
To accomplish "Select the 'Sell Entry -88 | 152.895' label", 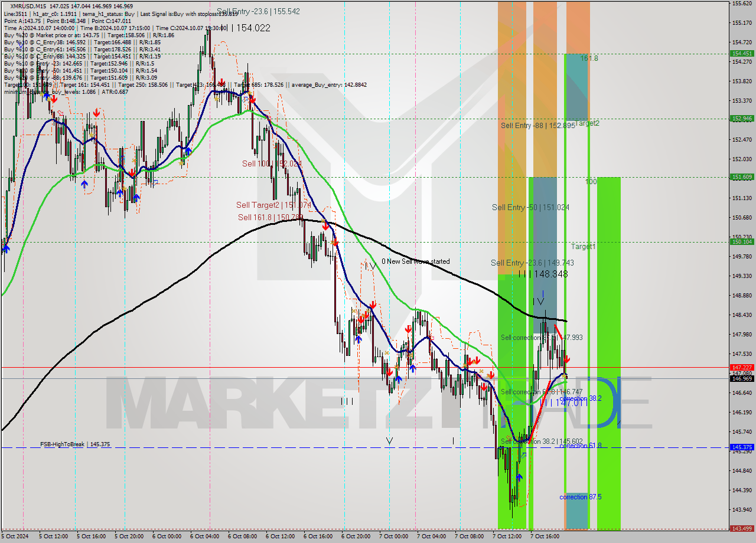I will (x=537, y=126).
